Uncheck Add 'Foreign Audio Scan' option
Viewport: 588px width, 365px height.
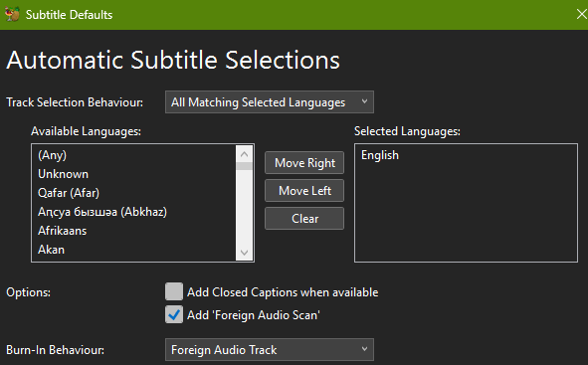coord(174,314)
